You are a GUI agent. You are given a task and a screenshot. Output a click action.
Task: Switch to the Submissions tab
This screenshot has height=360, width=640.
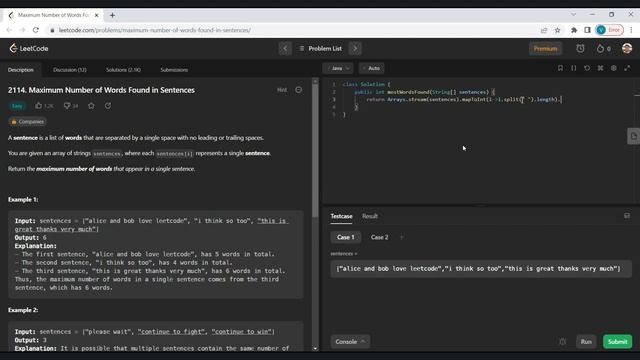174,70
